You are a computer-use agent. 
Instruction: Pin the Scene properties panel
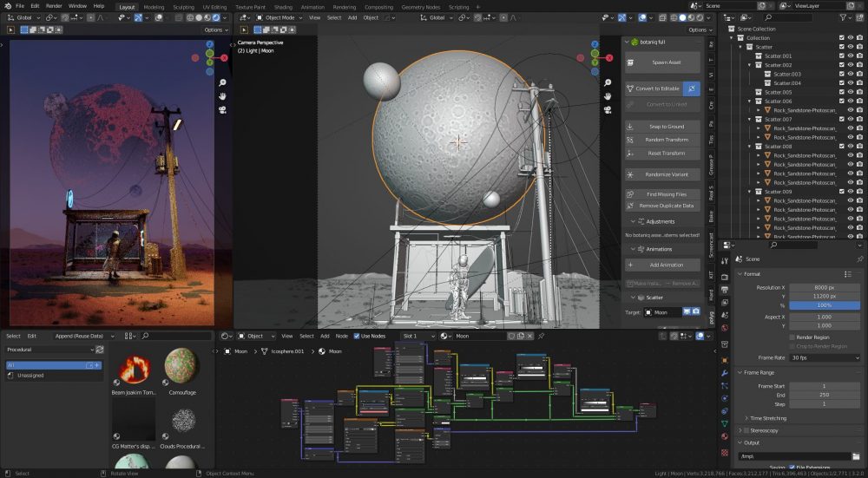pyautogui.click(x=859, y=259)
